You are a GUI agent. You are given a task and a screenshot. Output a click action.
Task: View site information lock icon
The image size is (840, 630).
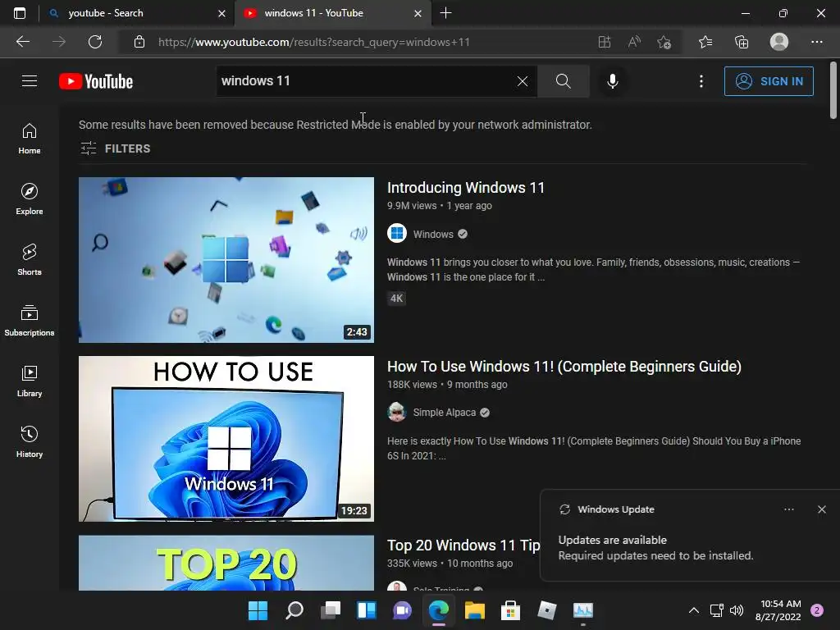pyautogui.click(x=139, y=42)
